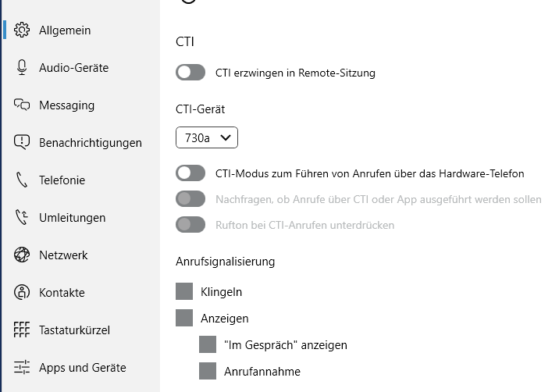Check the "Im Gespräch" anzeigen box
559x392 pixels.
(x=208, y=344)
